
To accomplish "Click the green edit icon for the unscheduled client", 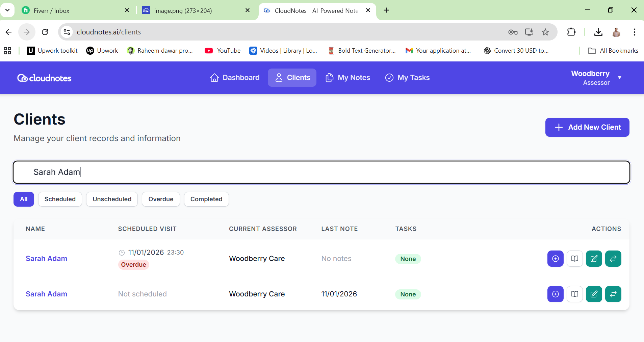I will pyautogui.click(x=594, y=294).
